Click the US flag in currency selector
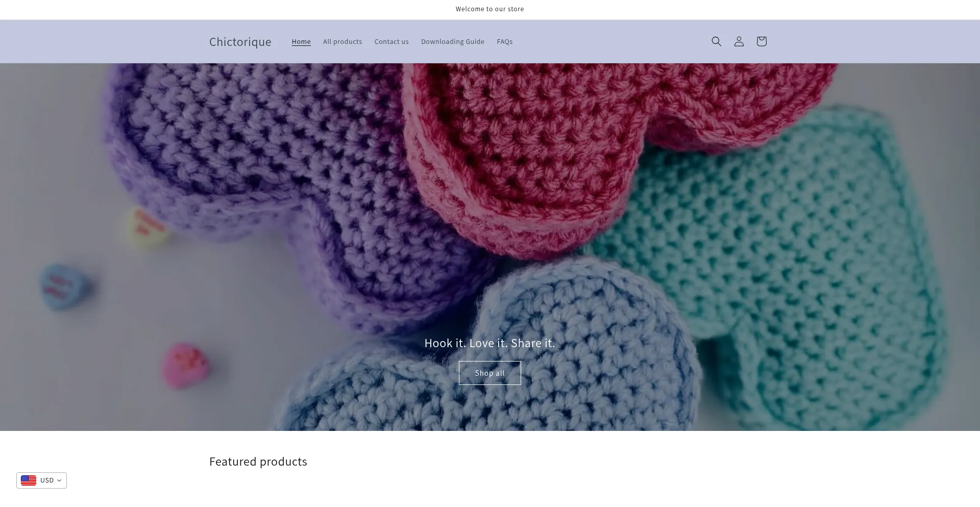Screen dimensions: 980x507 tap(29, 480)
